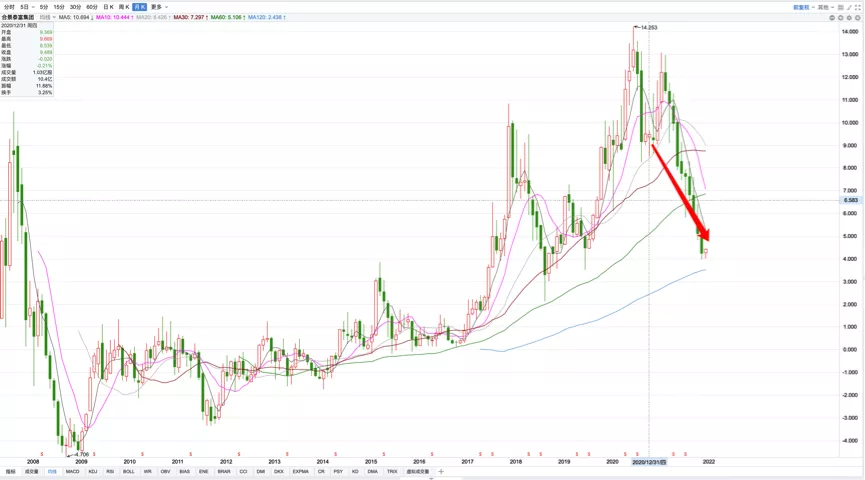865x480 pixels.
Task: Switch to the 日K daily chart
Action: (109, 7)
